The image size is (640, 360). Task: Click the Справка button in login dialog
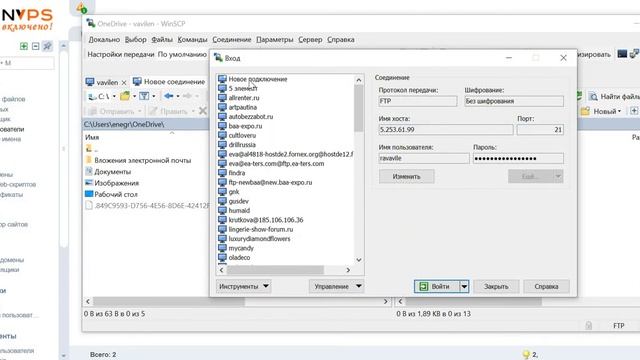(x=546, y=287)
